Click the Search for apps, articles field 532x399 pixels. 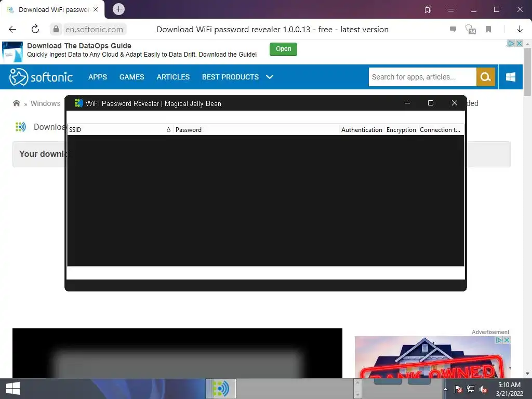(x=422, y=77)
